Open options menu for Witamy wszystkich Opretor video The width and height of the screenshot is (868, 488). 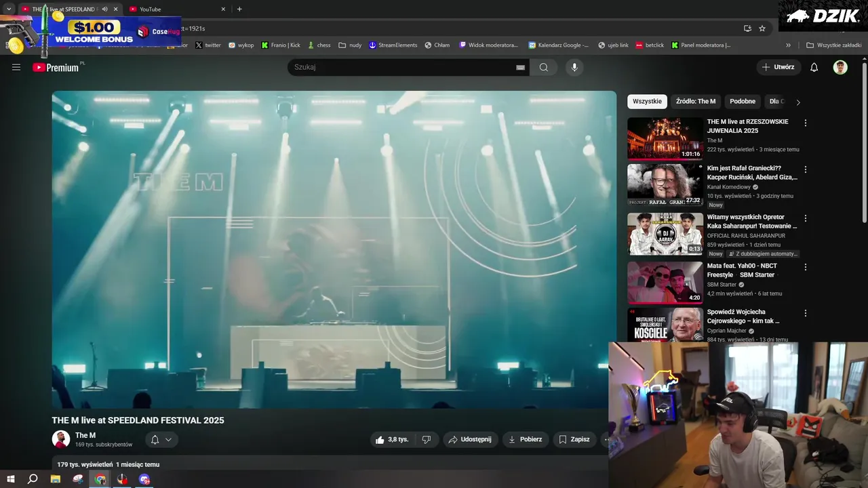(x=806, y=218)
